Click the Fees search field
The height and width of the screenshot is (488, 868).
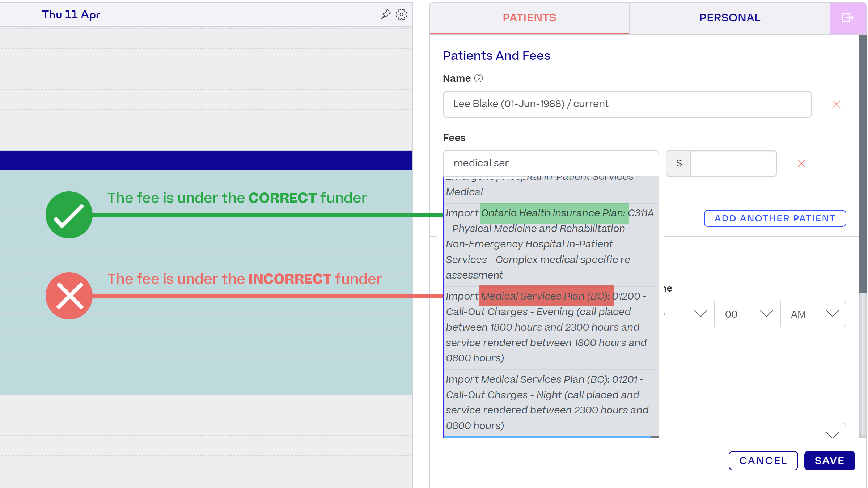coord(551,163)
